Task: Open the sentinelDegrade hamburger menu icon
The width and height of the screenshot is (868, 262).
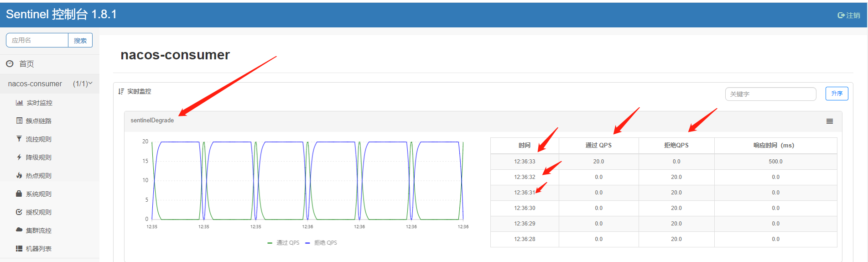Action: coord(830,121)
